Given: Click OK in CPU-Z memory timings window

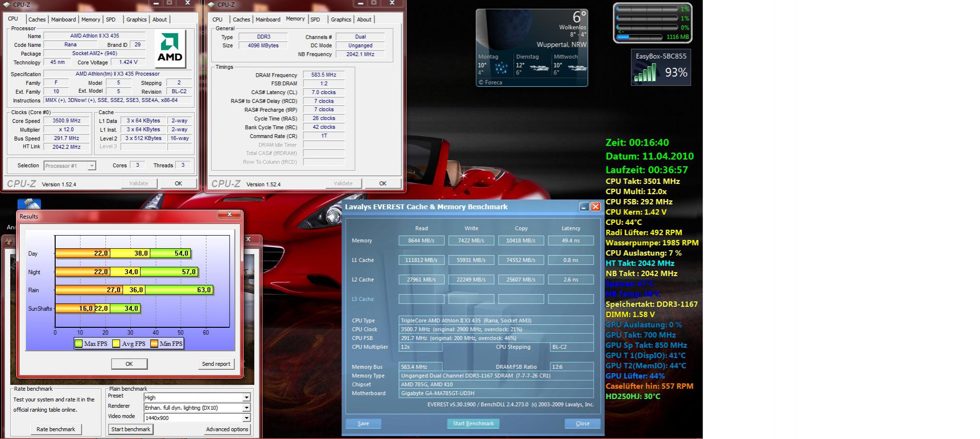Looking at the screenshot, I should tap(383, 183).
